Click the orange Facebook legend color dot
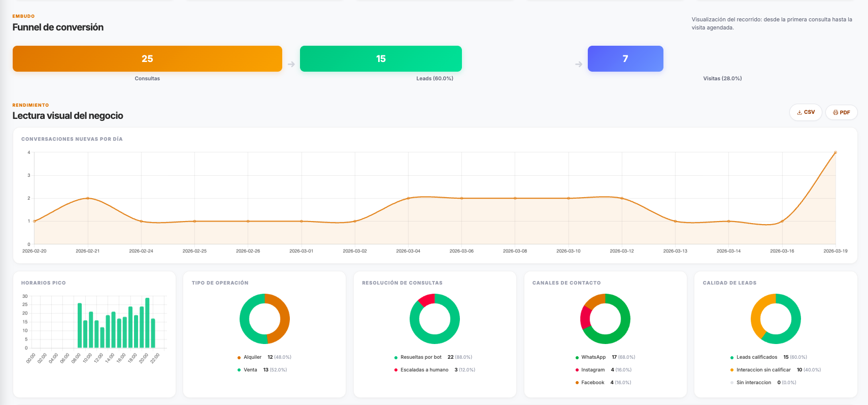868x405 pixels. (577, 383)
